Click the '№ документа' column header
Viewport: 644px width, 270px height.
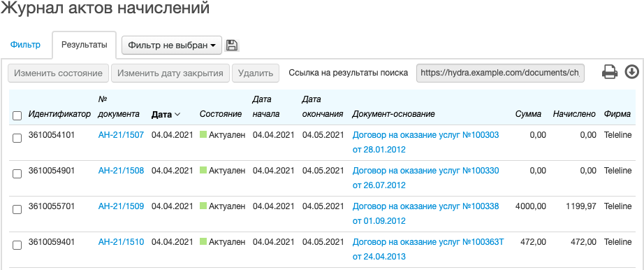tap(119, 106)
